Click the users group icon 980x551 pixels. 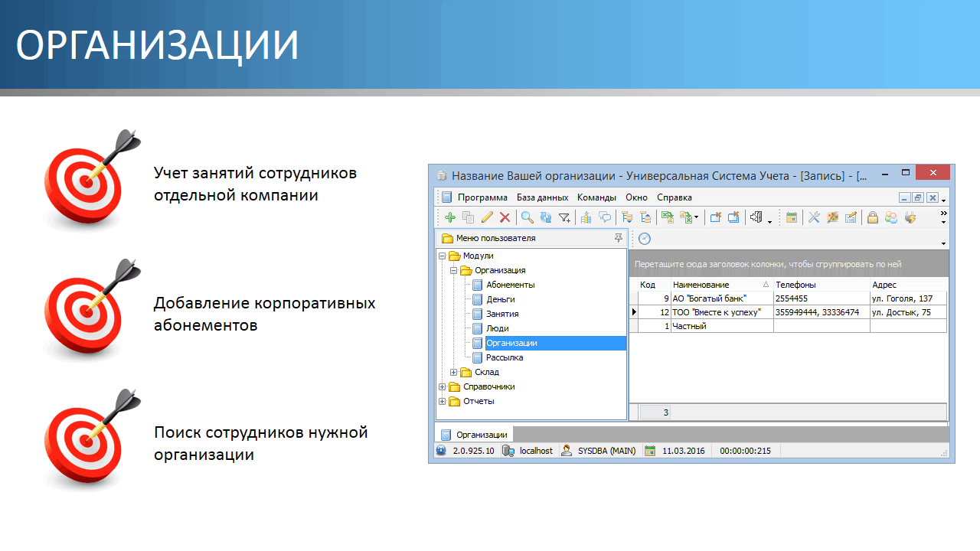[891, 217]
